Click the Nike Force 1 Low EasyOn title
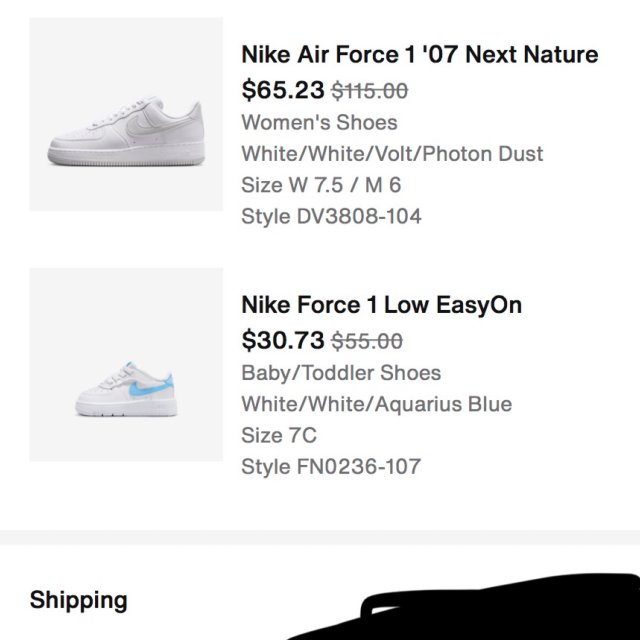Screen dimensions: 640x640 (x=381, y=304)
